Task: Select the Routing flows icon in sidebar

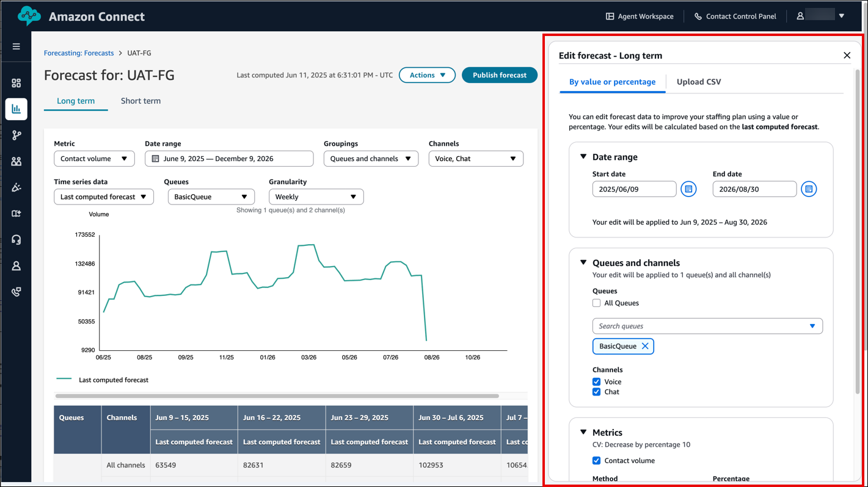Action: click(16, 135)
